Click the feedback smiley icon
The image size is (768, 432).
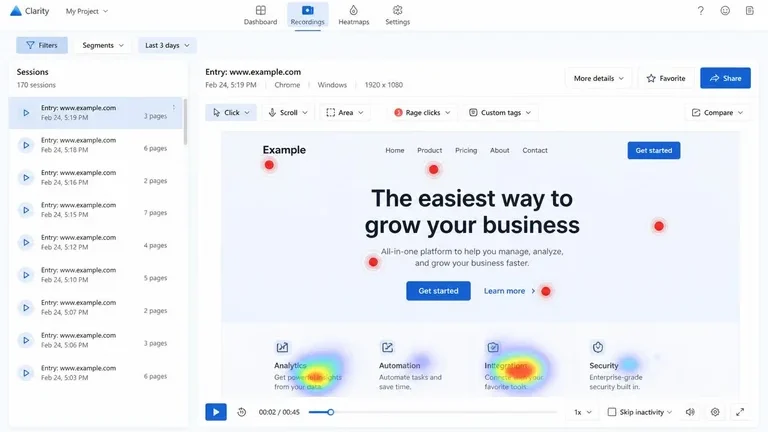725,11
